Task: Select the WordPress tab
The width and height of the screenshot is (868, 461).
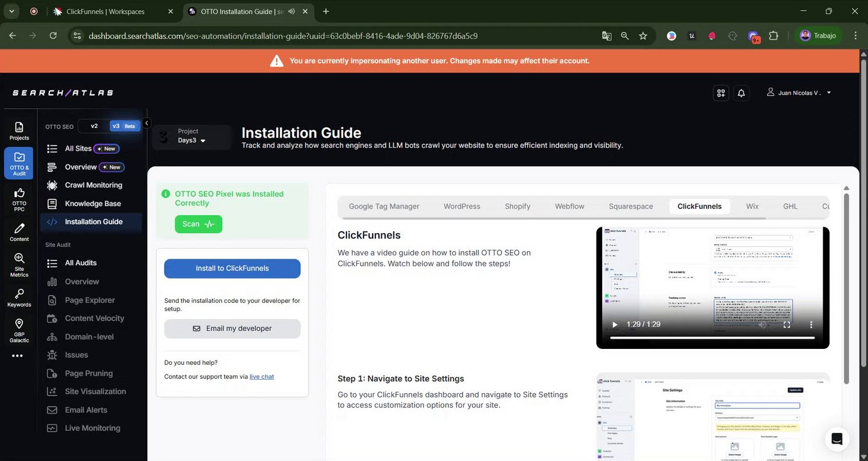Action: point(462,206)
